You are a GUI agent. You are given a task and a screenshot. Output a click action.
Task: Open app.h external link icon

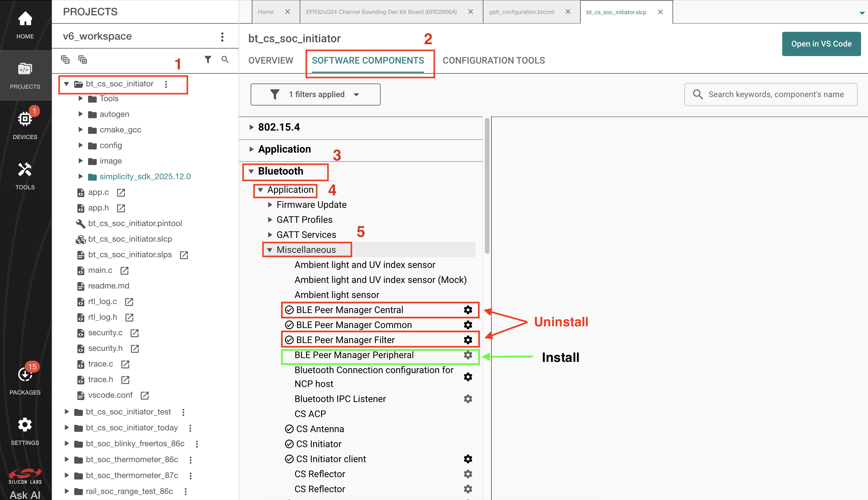121,208
